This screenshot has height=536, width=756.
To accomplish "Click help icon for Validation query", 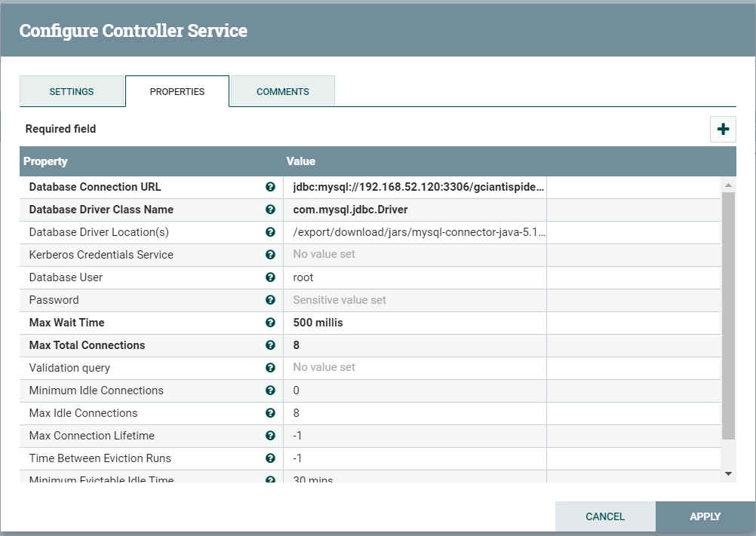I will [x=270, y=368].
